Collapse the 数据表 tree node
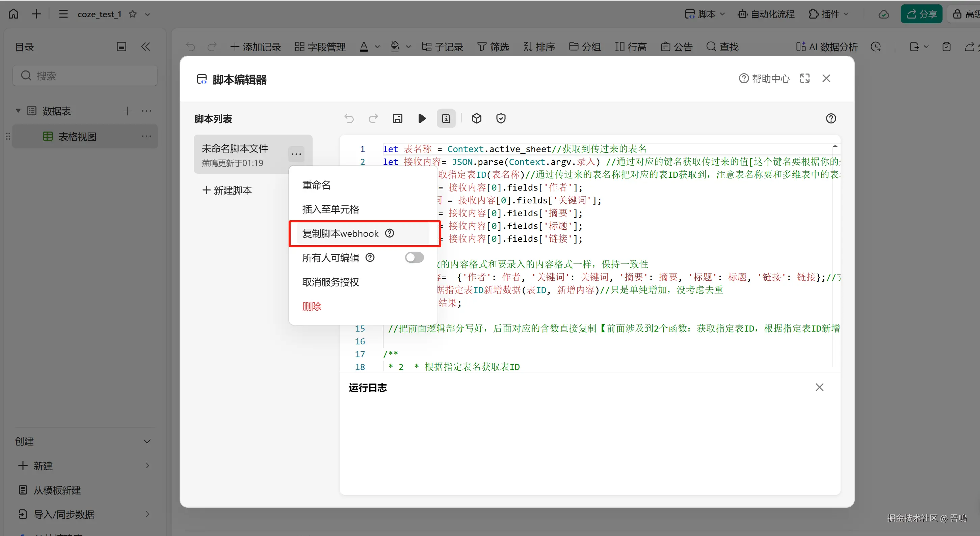Viewport: 980px width, 536px height. pyautogui.click(x=18, y=111)
